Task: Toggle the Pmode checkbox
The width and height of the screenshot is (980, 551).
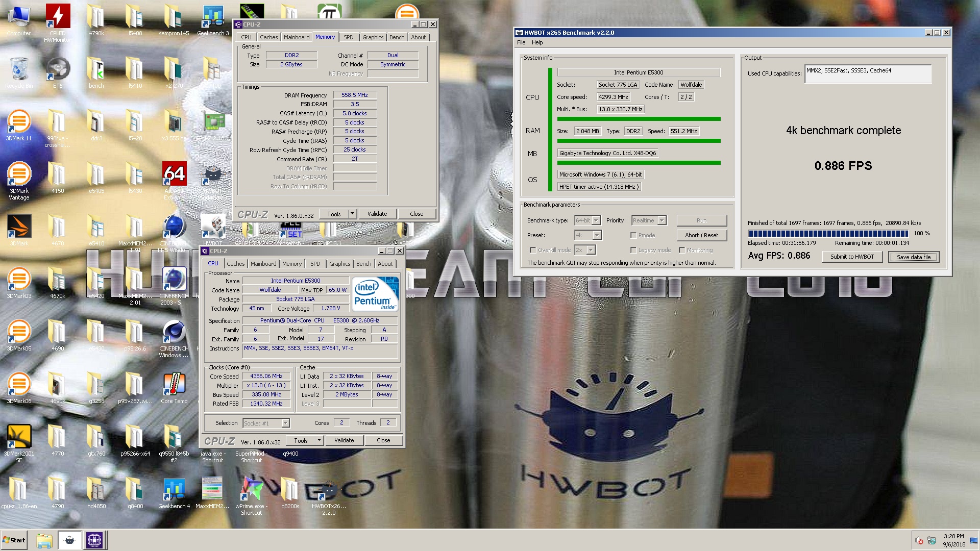Action: point(633,235)
